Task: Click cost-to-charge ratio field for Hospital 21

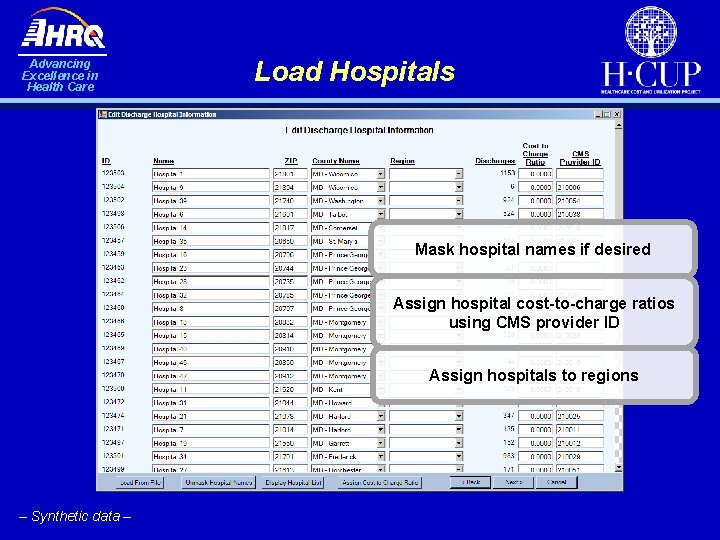Action: (535, 416)
